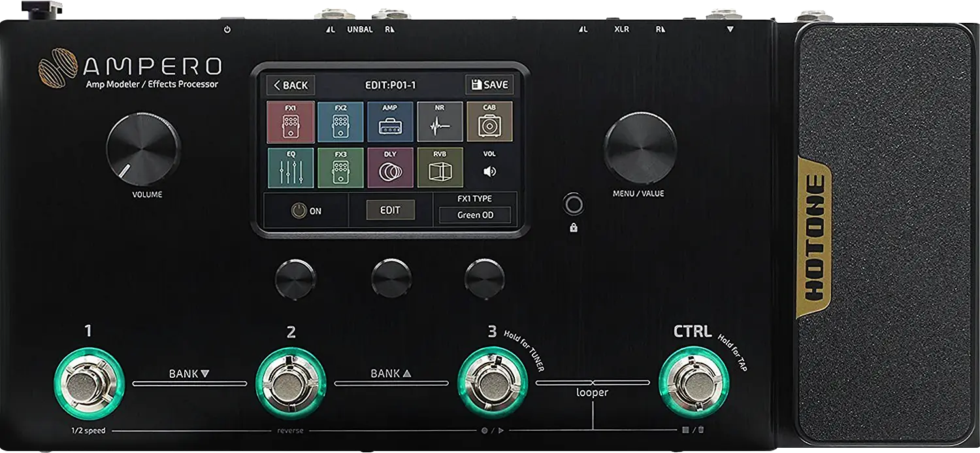The height and width of the screenshot is (453, 980).
Task: Click the BANK down label
Action: (x=189, y=374)
